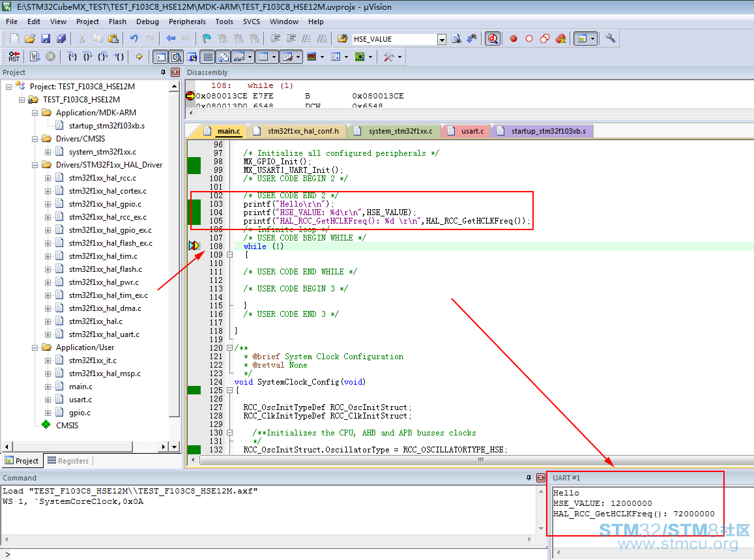Collapse the Application/User folder

click(x=35, y=347)
